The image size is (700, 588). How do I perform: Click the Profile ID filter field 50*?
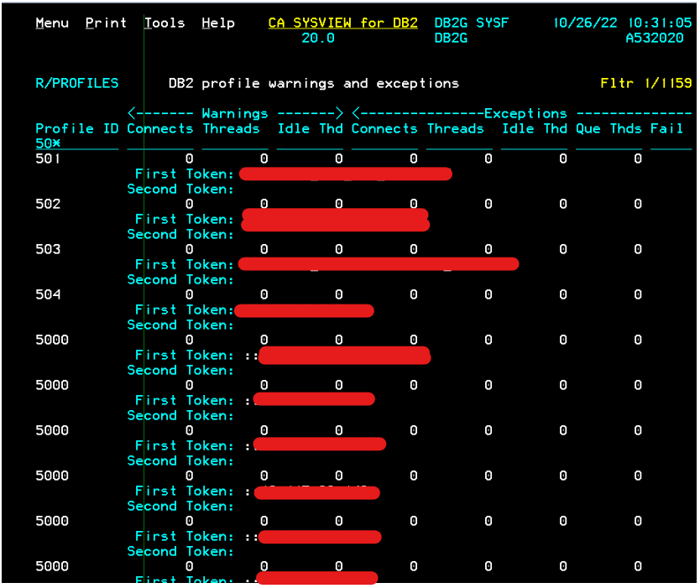(x=48, y=143)
